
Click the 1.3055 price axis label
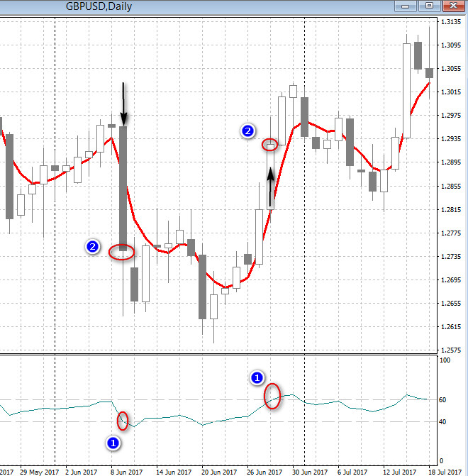451,69
